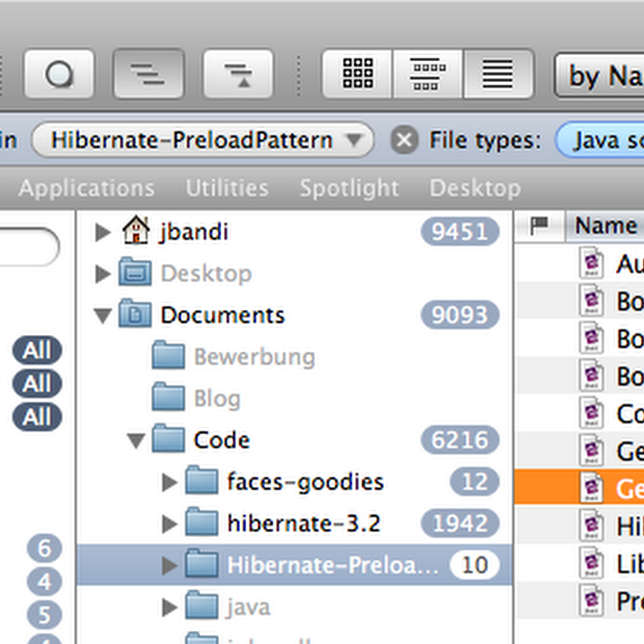The image size is (644, 644).
Task: Select the orange highlighted Java file icon
Action: (592, 489)
